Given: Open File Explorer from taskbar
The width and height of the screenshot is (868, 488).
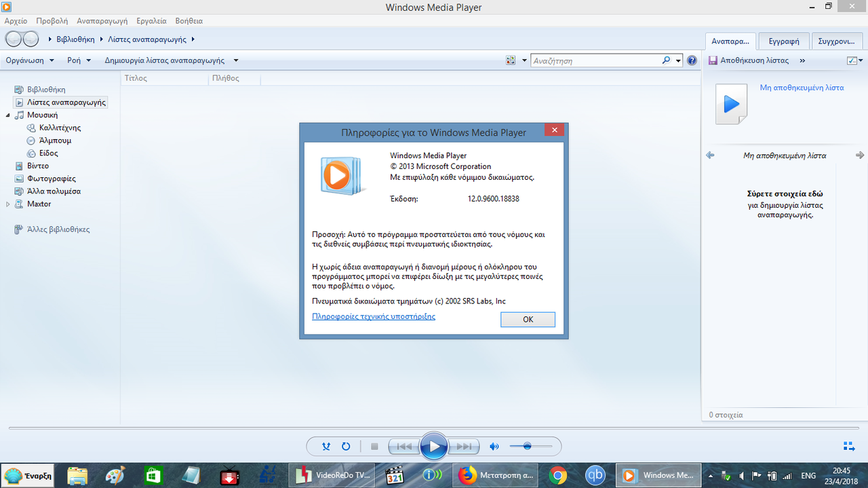Looking at the screenshot, I should click(x=77, y=475).
